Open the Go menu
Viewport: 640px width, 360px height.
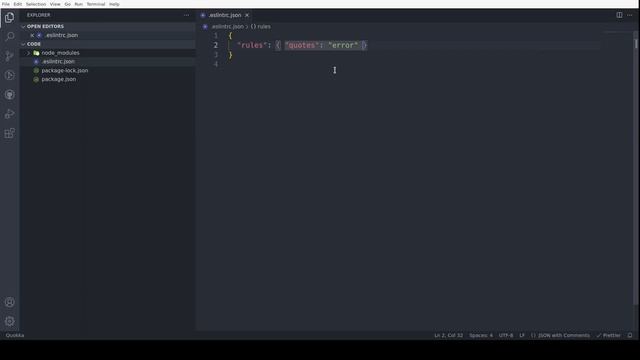click(x=67, y=4)
